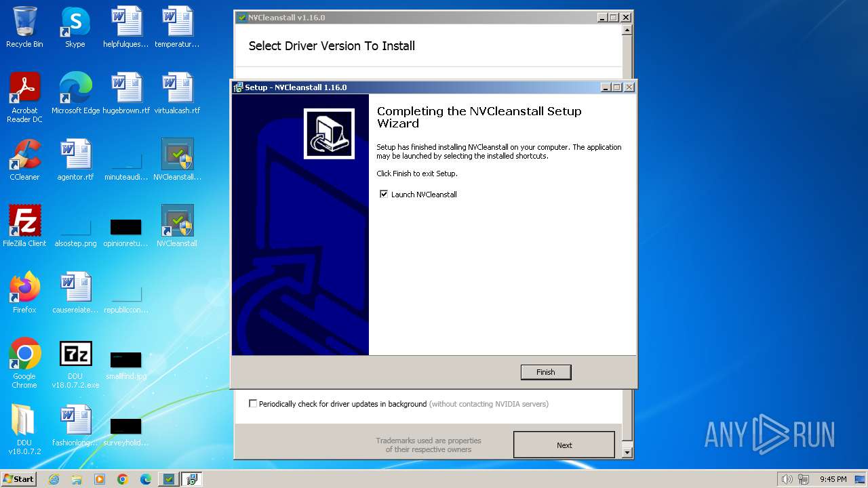868x488 pixels.
Task: Minimize the Setup - NVCleanstall wizard
Action: tap(606, 87)
